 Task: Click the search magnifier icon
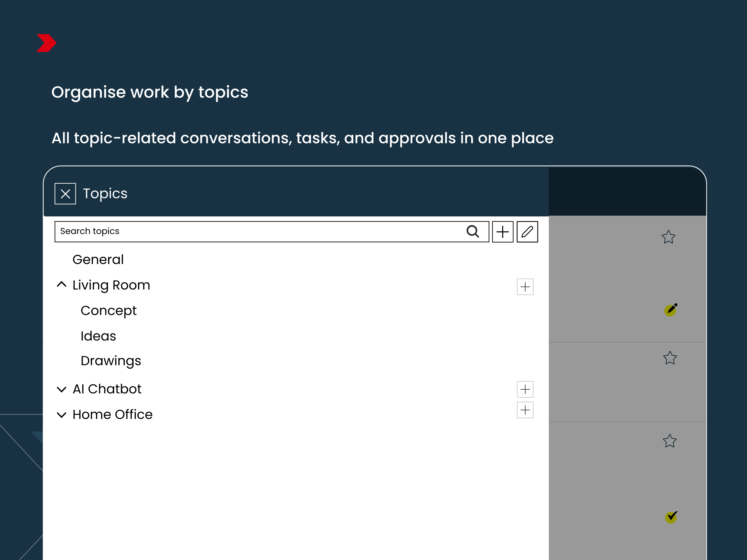coord(473,231)
